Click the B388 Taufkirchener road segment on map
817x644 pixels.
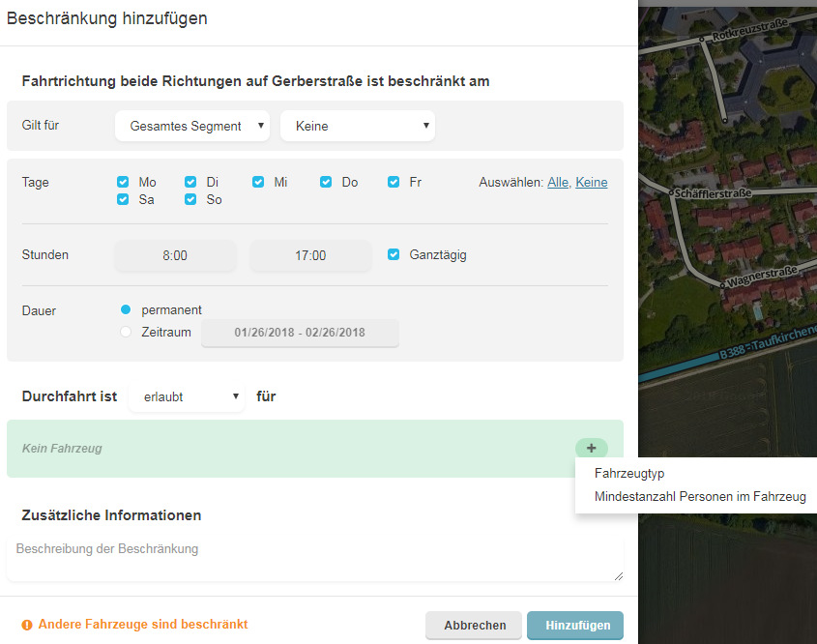727,355
